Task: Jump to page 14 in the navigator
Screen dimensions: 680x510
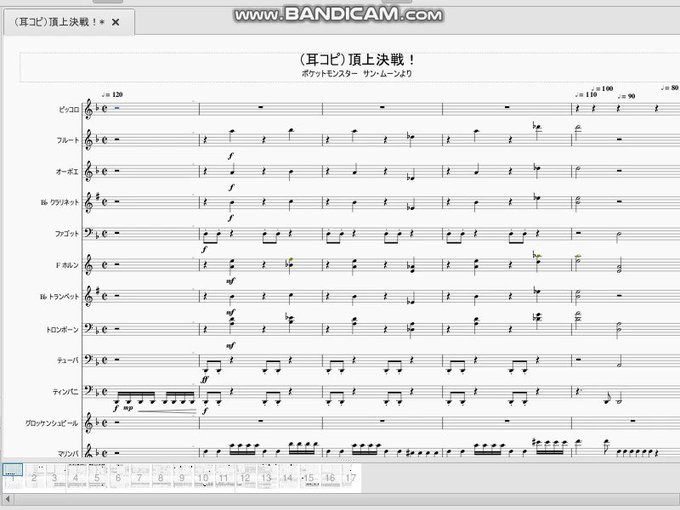Action: coord(288,477)
